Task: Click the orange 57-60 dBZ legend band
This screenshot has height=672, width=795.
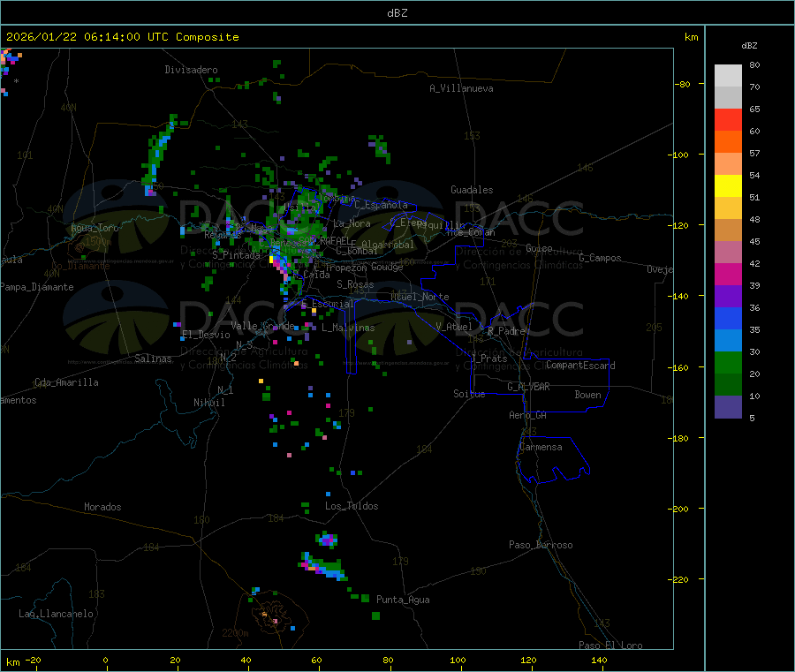Action: click(x=728, y=142)
